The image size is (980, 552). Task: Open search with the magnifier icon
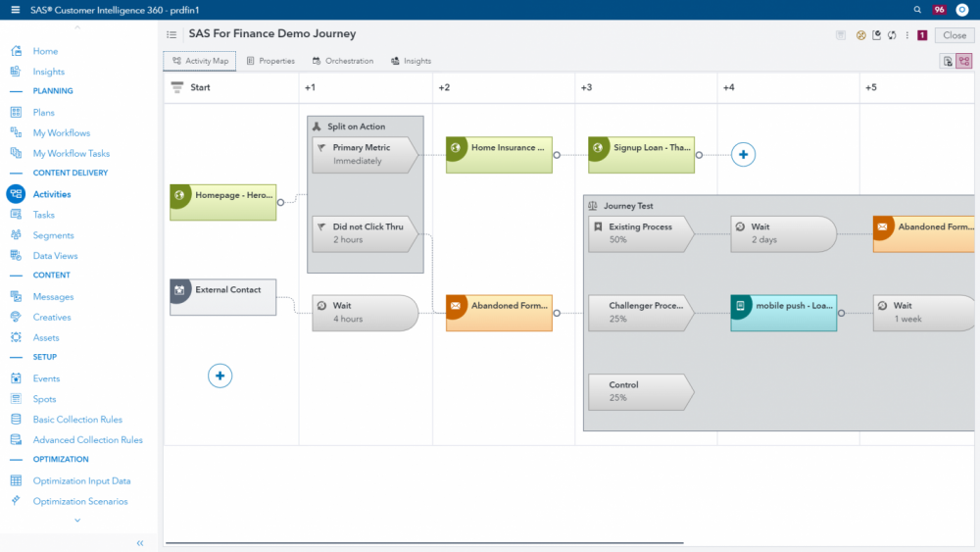click(917, 10)
